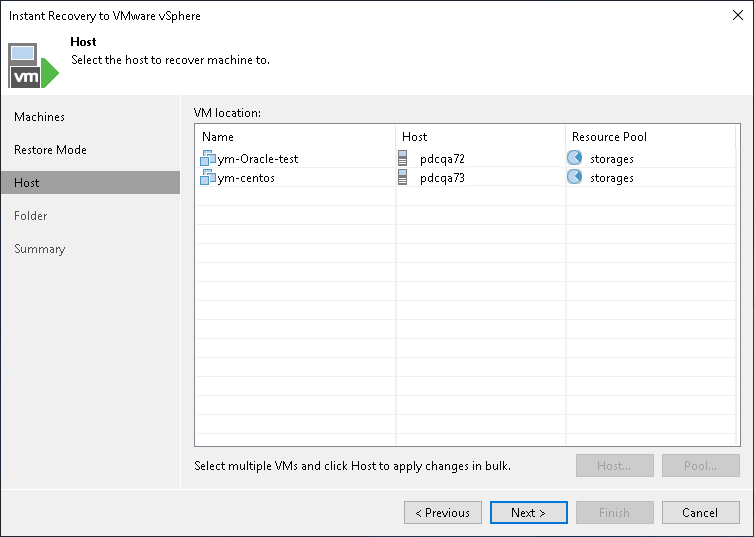Proceed with the Next button
Image resolution: width=754 pixels, height=537 pixels.
528,512
